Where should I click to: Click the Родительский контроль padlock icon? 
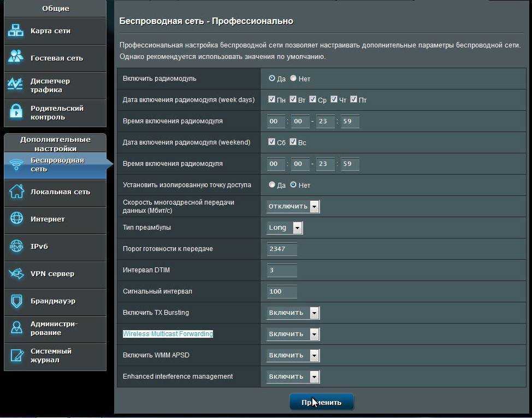point(16,111)
